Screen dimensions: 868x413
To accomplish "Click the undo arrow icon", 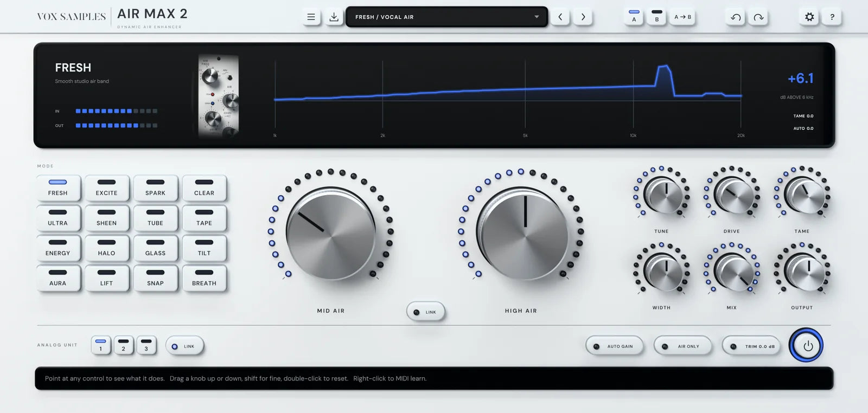I will [x=736, y=17].
